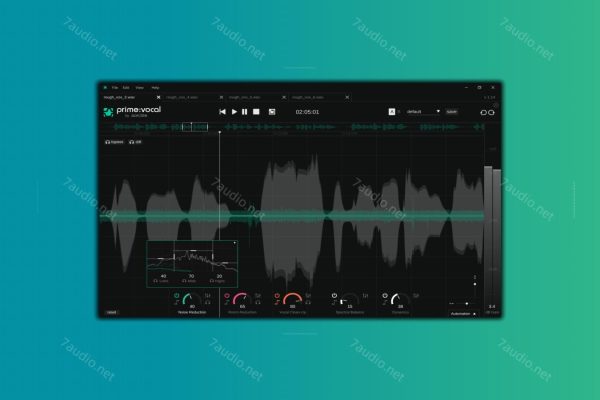Toggle the A/B comparison button

coord(392,112)
